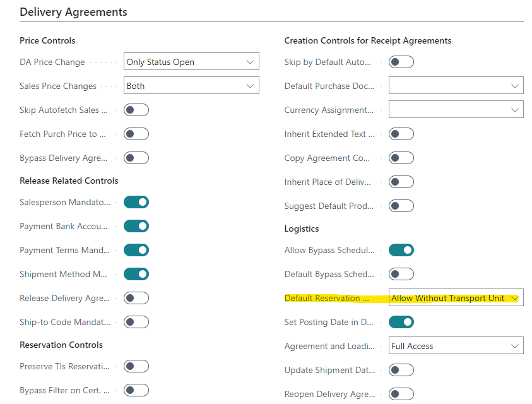
Task: Click the Delivery Agreements section heading
Action: tap(73, 12)
